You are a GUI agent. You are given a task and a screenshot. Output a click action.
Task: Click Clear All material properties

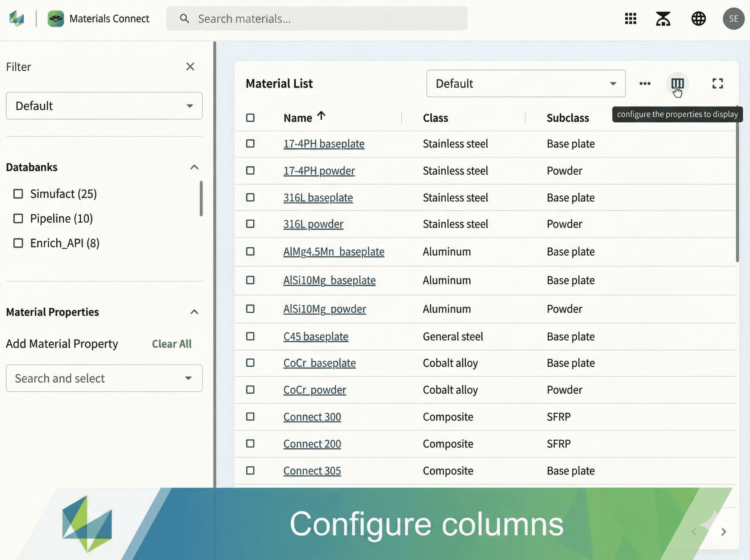point(172,344)
